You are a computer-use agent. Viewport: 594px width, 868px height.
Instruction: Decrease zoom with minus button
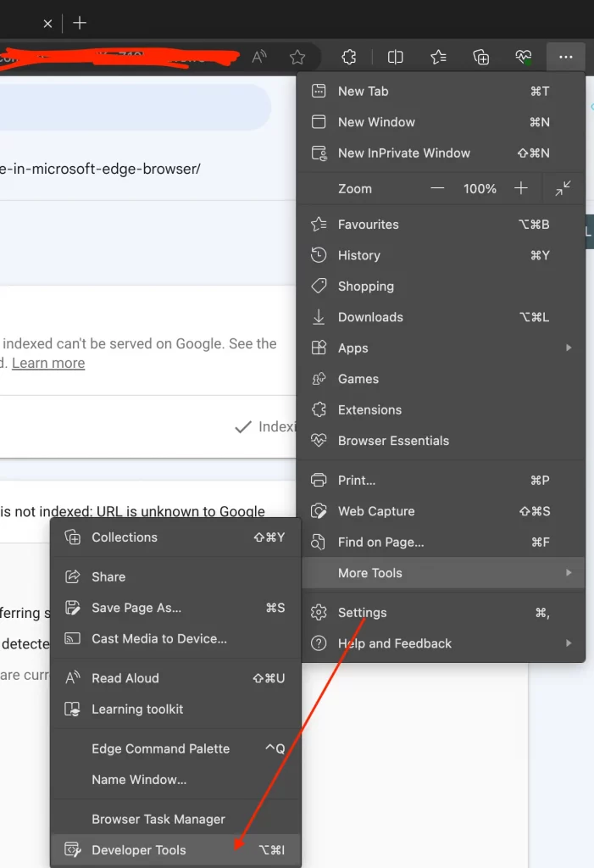pos(437,189)
